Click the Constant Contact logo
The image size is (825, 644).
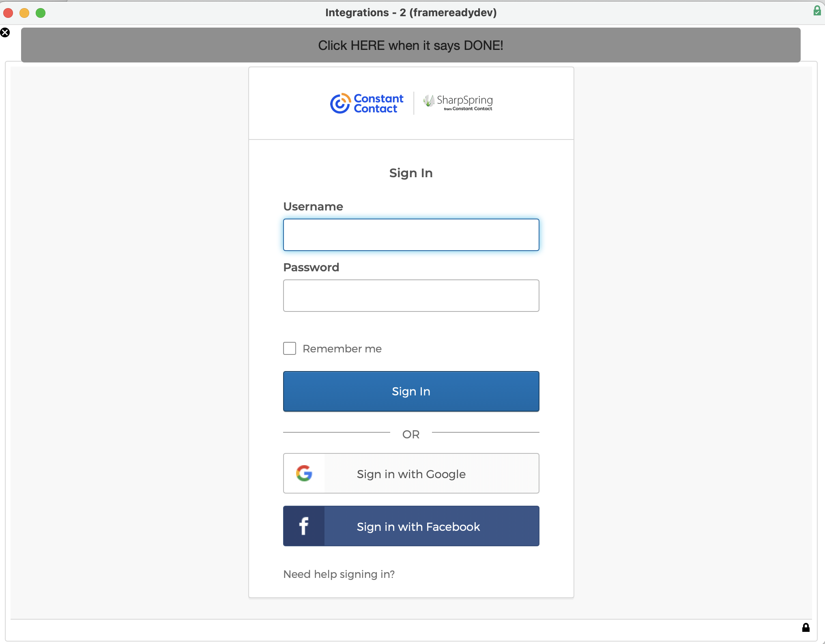pyautogui.click(x=367, y=103)
